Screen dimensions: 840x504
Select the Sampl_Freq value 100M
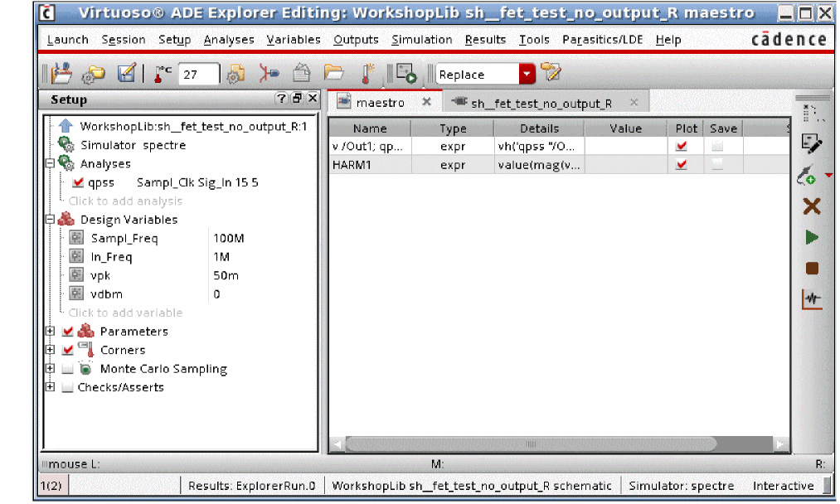click(229, 238)
